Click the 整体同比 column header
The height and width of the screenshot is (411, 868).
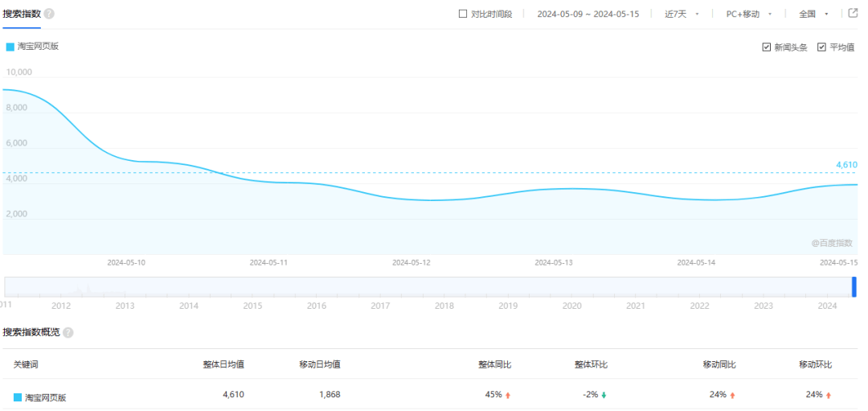pyautogui.click(x=495, y=364)
